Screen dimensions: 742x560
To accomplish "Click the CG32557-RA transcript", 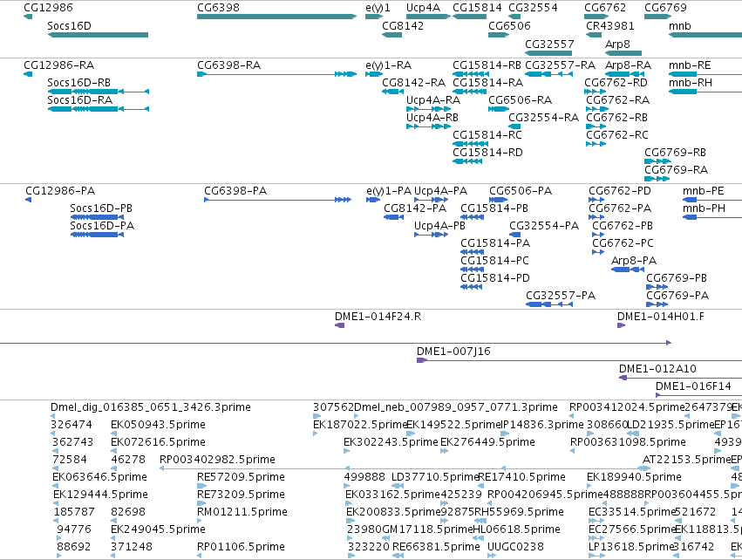I will click(549, 74).
